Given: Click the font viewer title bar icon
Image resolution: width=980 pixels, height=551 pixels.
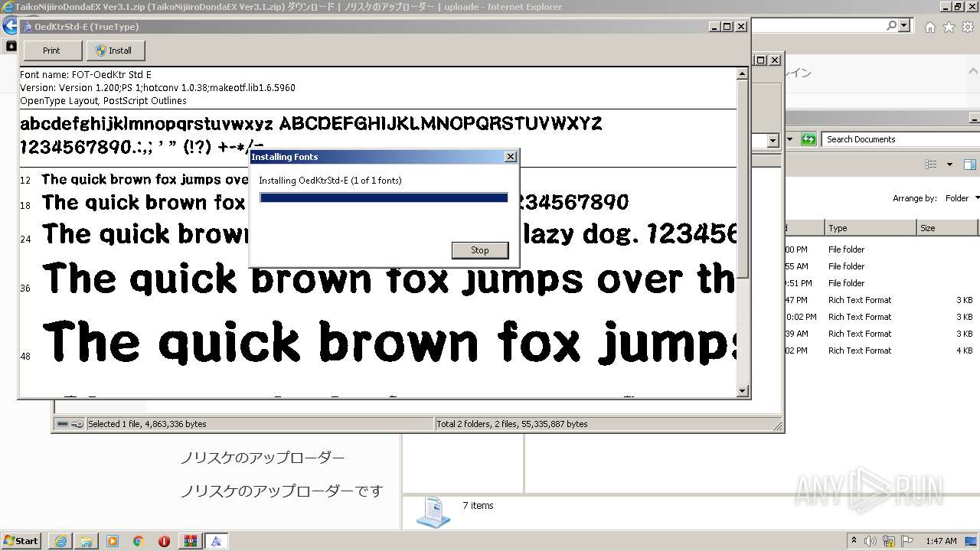Looking at the screenshot, I should click(x=27, y=27).
